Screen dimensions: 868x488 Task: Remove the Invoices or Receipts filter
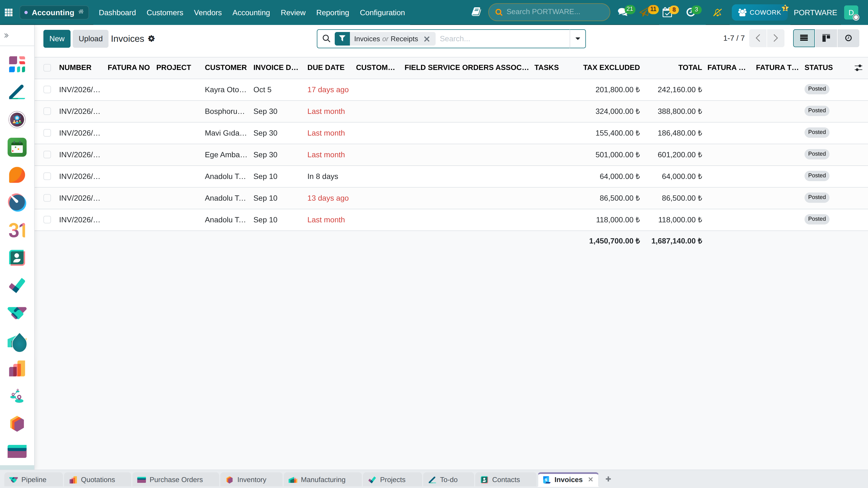pos(427,39)
